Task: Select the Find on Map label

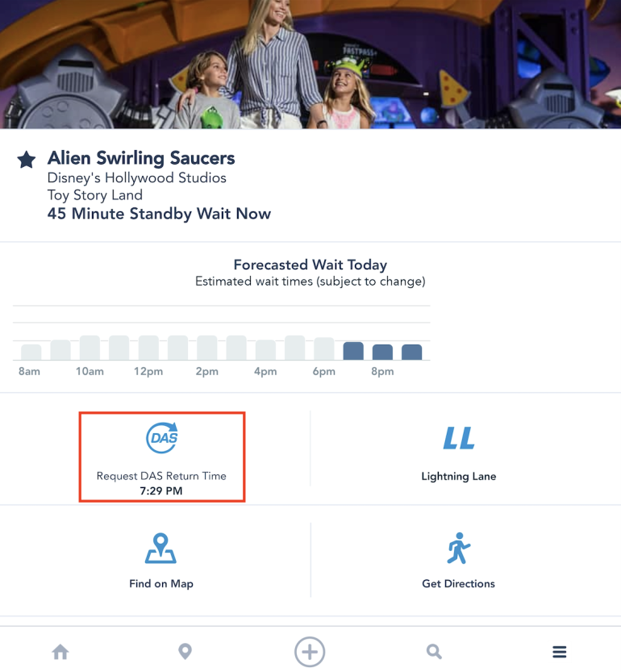Action: pos(161,584)
